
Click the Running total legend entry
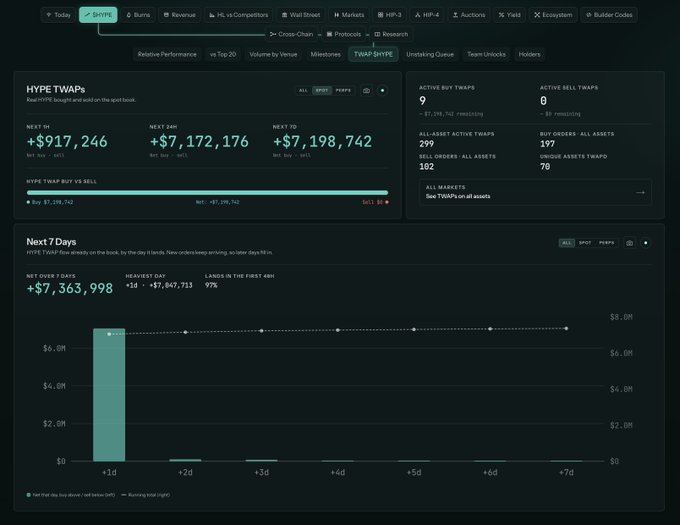click(145, 495)
